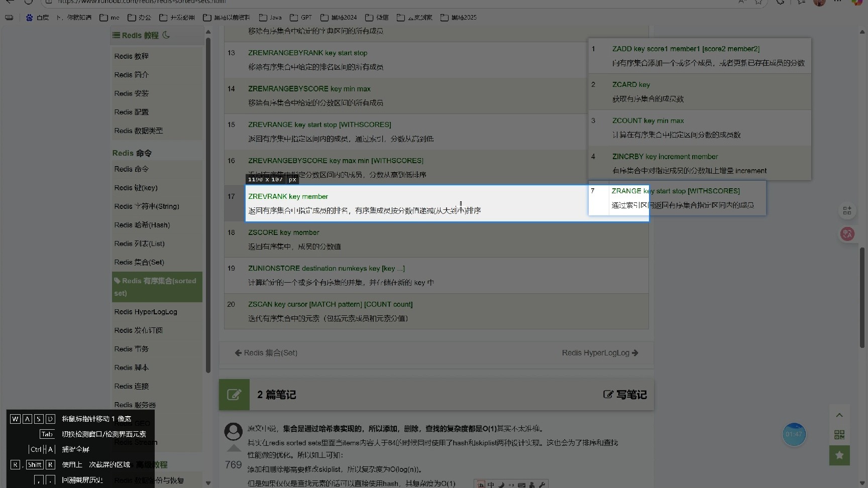This screenshot has width=868, height=488.
Task: Click 写笔记 write note button
Action: click(x=625, y=395)
